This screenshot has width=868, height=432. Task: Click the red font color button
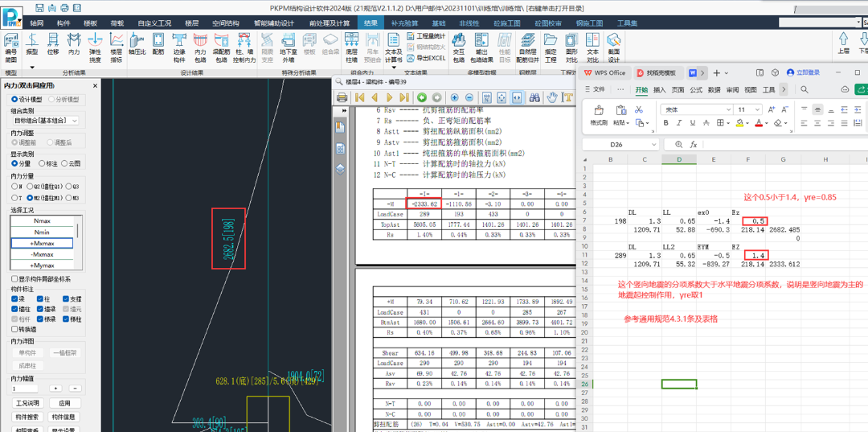(x=758, y=123)
